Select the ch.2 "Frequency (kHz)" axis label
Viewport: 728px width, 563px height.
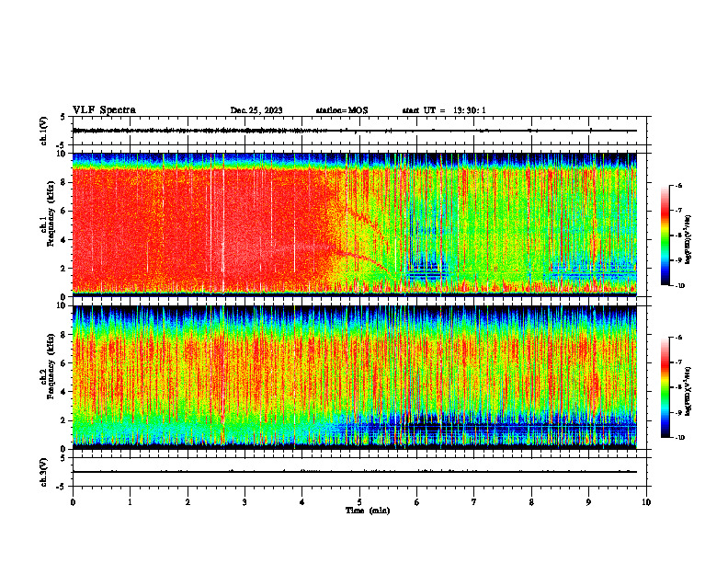pos(51,366)
